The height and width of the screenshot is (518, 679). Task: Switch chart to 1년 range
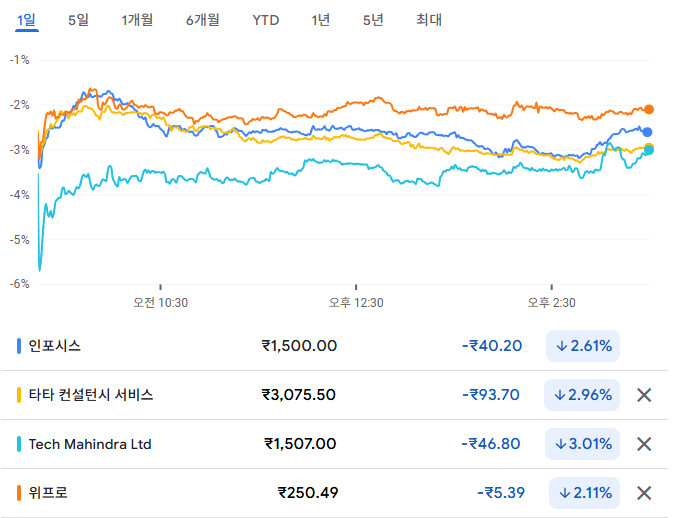(320, 20)
